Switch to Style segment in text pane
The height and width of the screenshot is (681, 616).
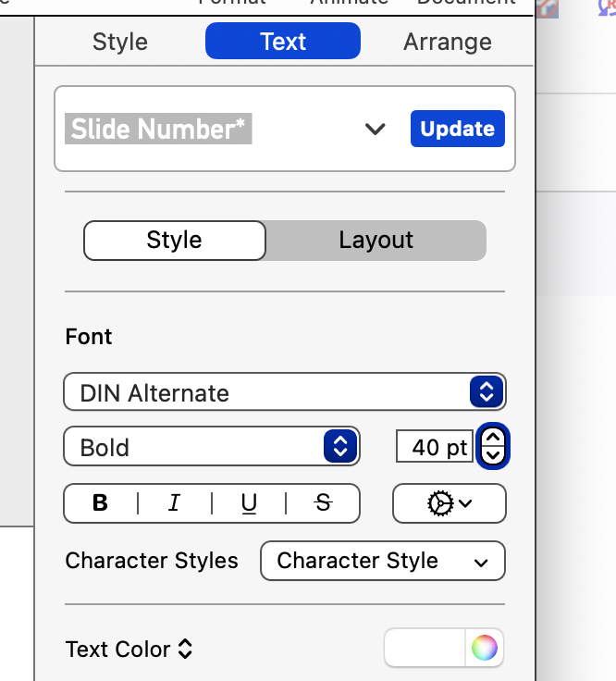point(175,241)
